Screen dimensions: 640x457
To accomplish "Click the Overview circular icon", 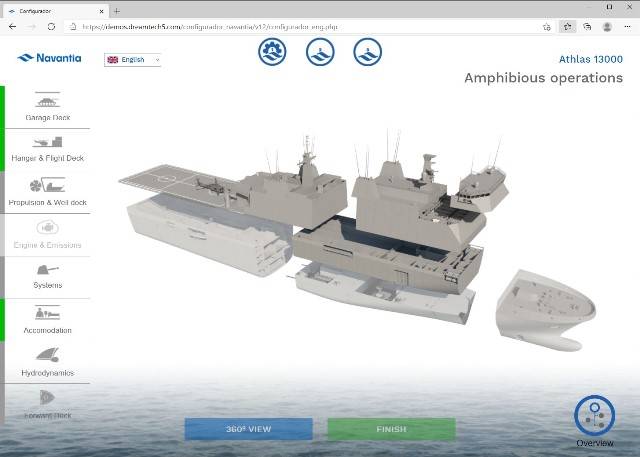I will click(x=594, y=416).
